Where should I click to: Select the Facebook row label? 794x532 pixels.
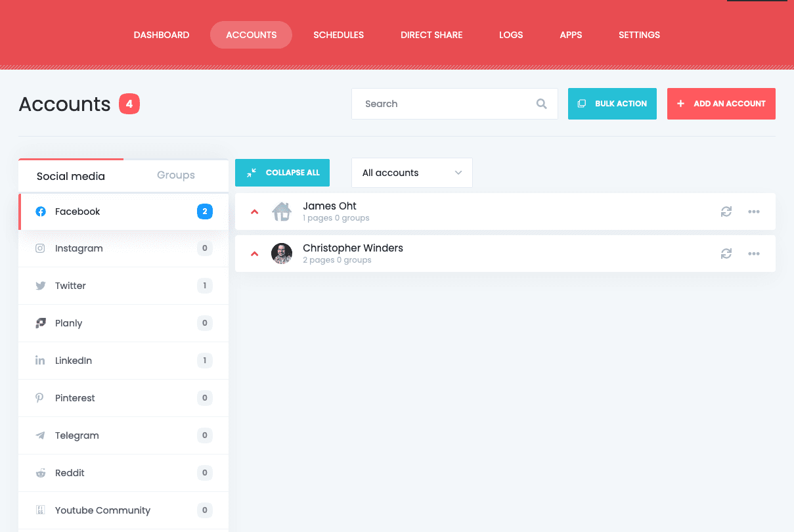[x=77, y=211]
